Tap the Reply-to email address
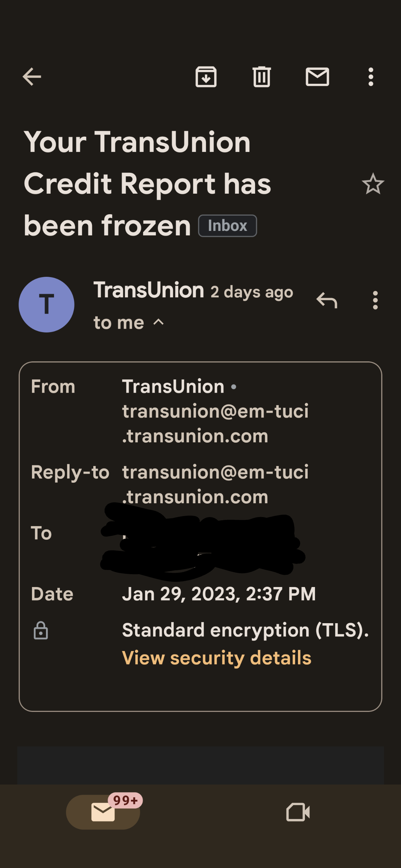Screen dimensions: 401x868 click(215, 484)
